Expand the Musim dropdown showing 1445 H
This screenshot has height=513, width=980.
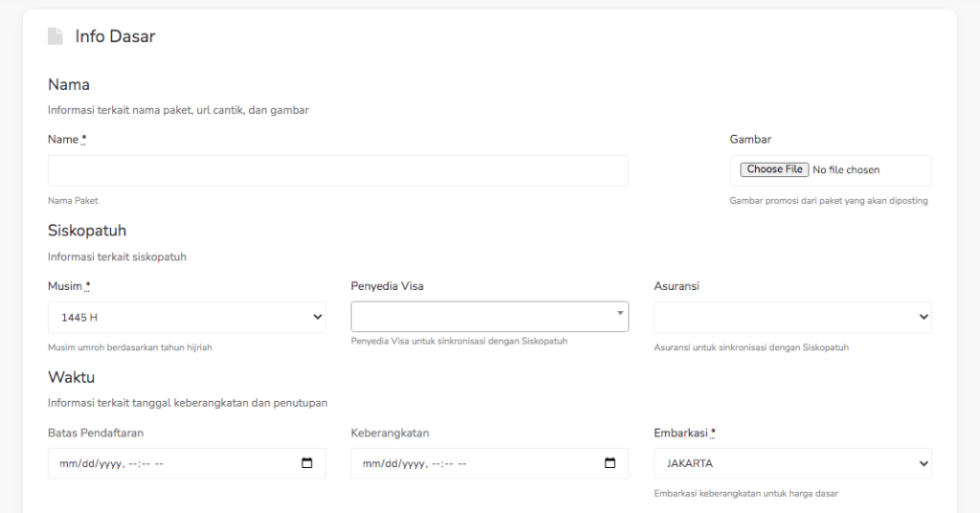coord(187,317)
